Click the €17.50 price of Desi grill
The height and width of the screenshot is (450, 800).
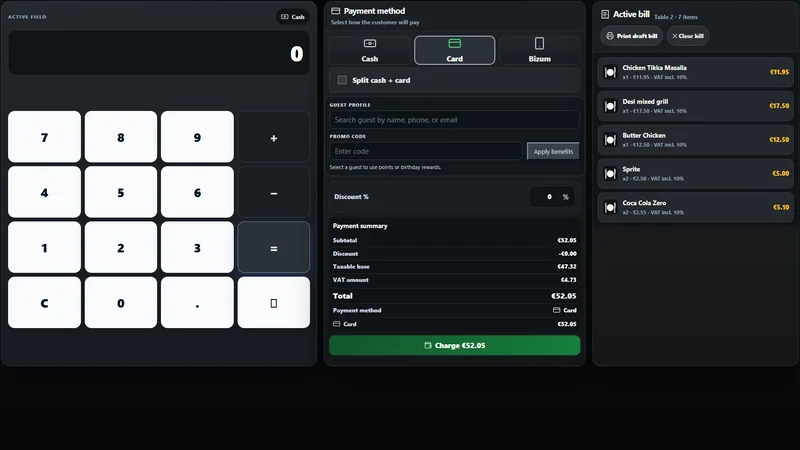tap(779, 106)
